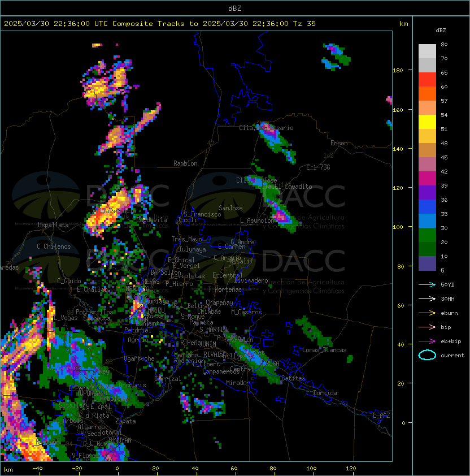Click the 'Ramblon' map label
This screenshot has height=476, width=470.
pos(185,163)
